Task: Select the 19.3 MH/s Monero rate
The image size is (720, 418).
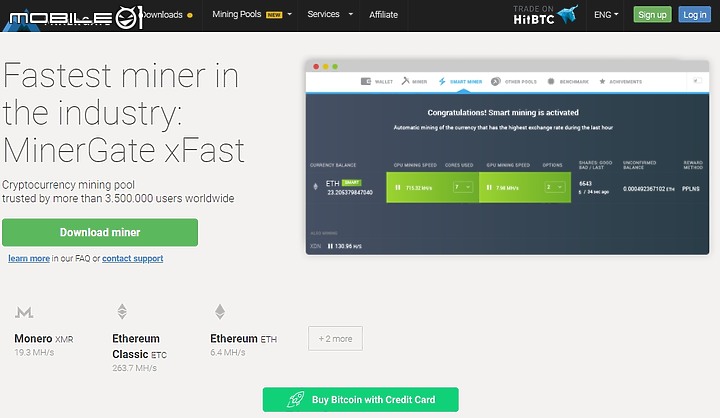Action: click(x=34, y=352)
